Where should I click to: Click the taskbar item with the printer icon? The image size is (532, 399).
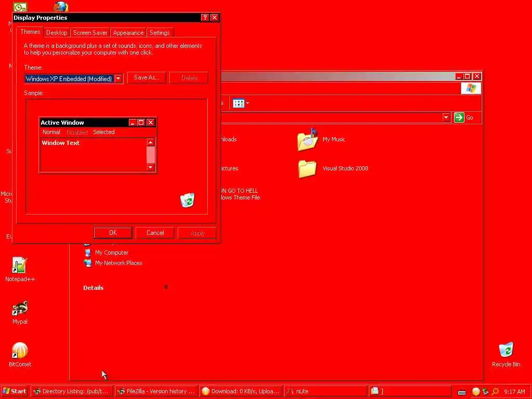point(410,391)
